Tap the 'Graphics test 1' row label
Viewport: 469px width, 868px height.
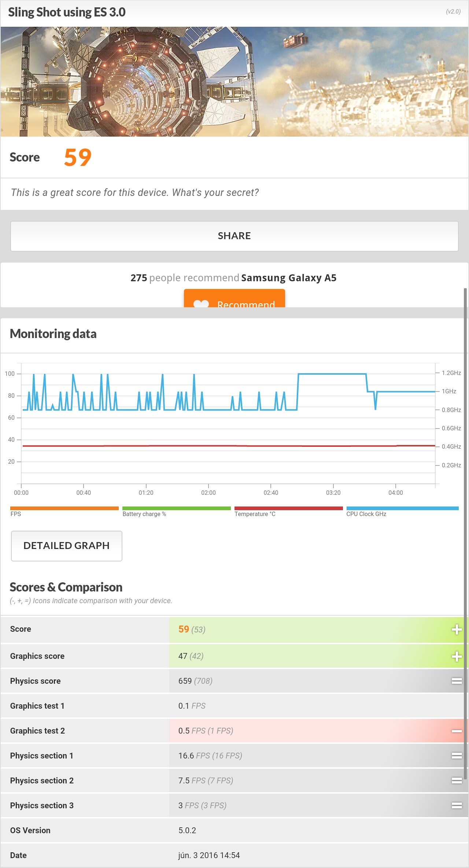[37, 706]
